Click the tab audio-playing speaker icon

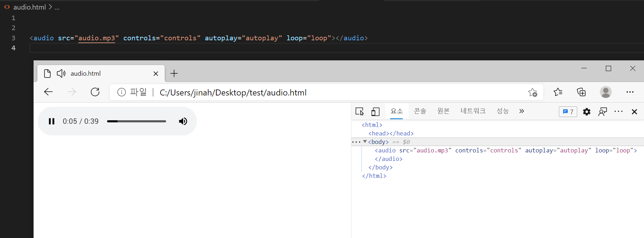pyautogui.click(x=61, y=73)
